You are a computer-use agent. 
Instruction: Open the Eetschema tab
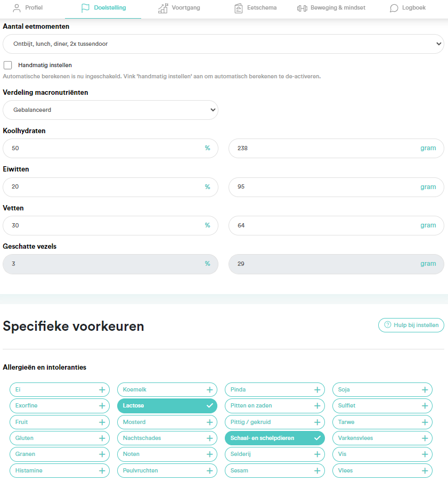click(x=256, y=8)
